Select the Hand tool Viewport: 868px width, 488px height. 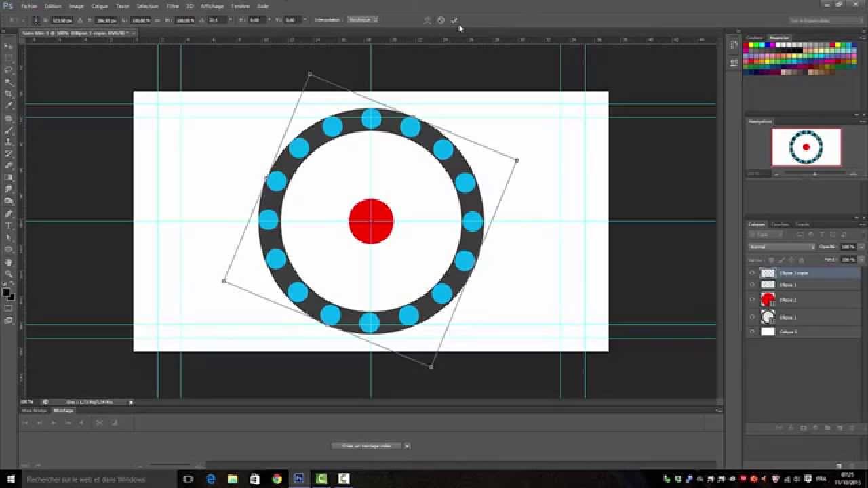tap(9, 262)
